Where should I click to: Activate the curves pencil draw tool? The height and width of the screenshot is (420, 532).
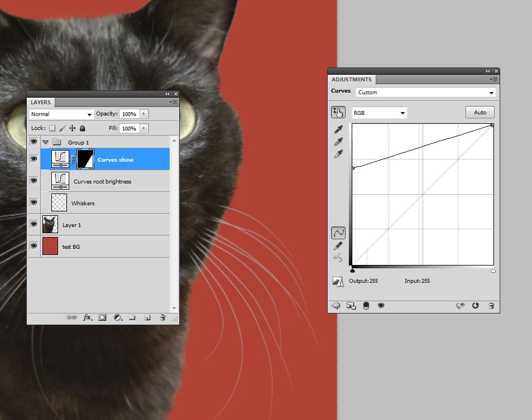(x=338, y=245)
